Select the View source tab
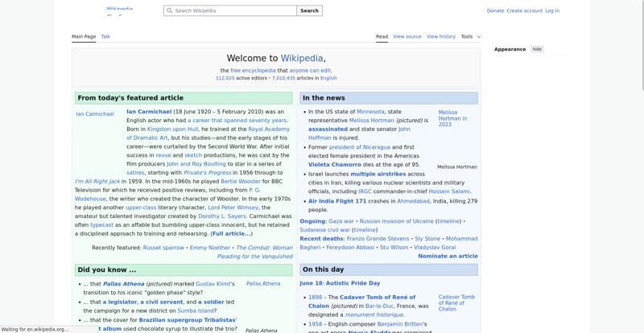 (x=407, y=36)
